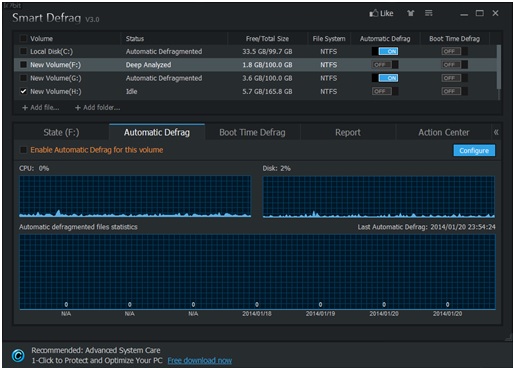513x368 pixels.
Task: Select all volumes via header checkbox
Action: point(23,39)
